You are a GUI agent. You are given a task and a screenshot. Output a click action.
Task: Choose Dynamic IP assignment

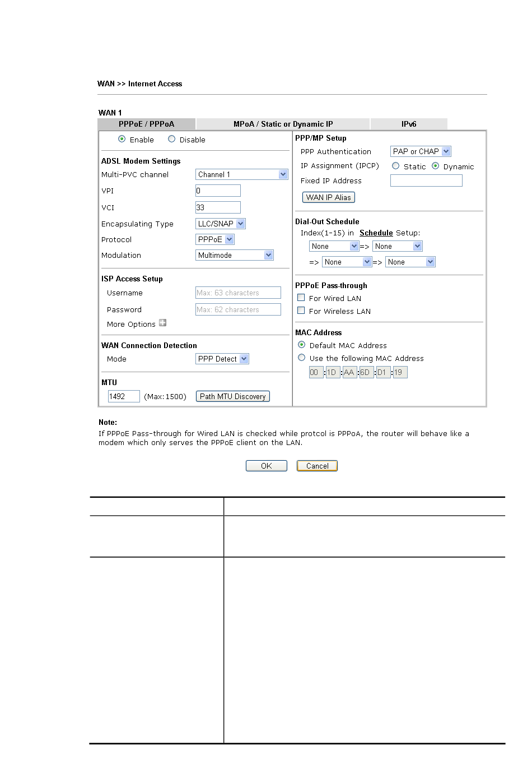[x=435, y=166]
